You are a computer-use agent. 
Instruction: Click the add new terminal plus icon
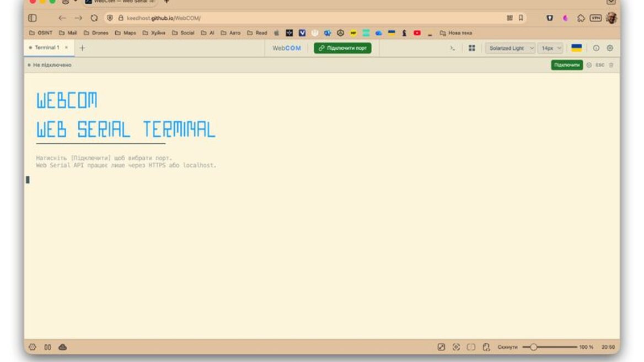83,48
